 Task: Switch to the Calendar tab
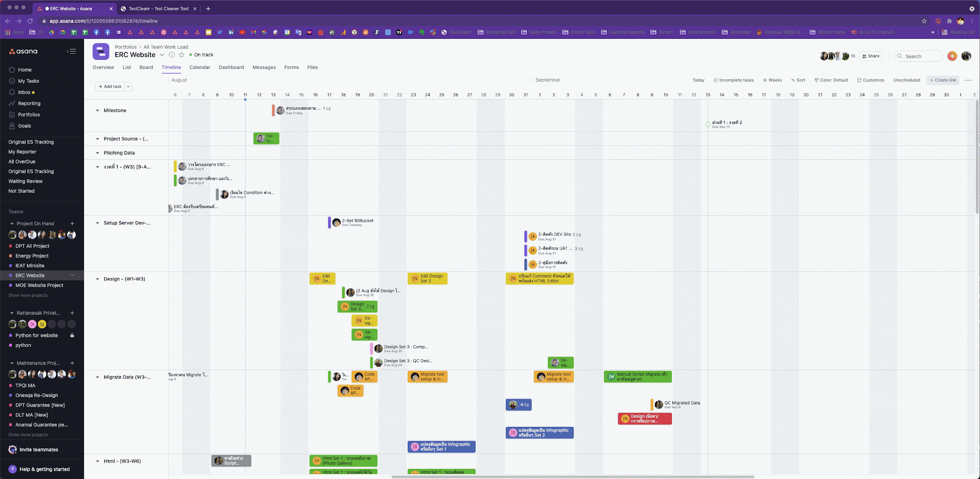[x=200, y=67]
